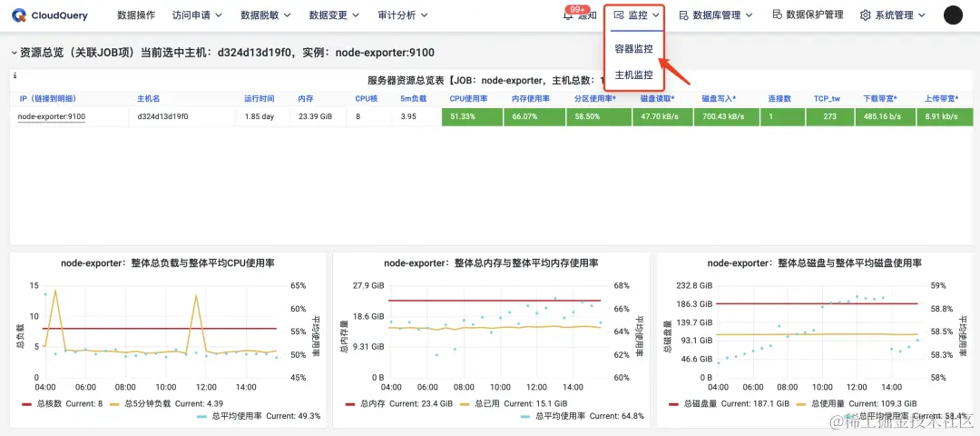Sort by the 磁盘读取* column header
980x436 pixels.
658,99
